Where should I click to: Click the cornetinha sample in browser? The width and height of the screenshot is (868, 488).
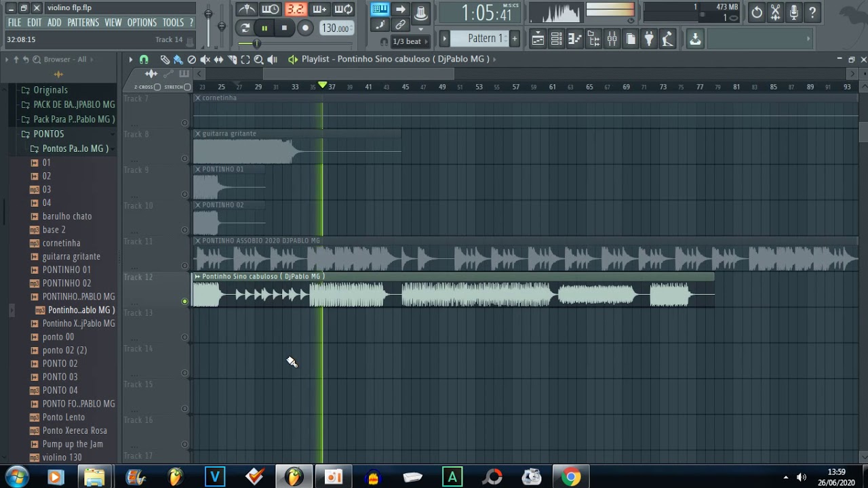(x=61, y=243)
